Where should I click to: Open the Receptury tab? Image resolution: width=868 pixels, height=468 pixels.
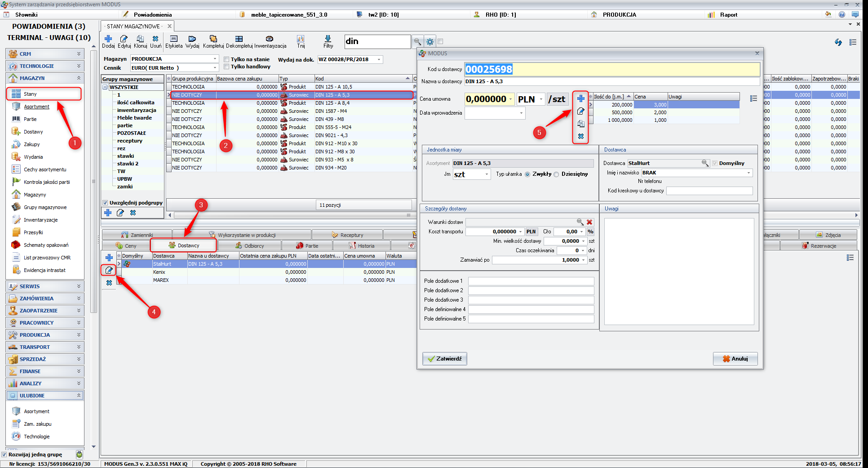pyautogui.click(x=347, y=235)
